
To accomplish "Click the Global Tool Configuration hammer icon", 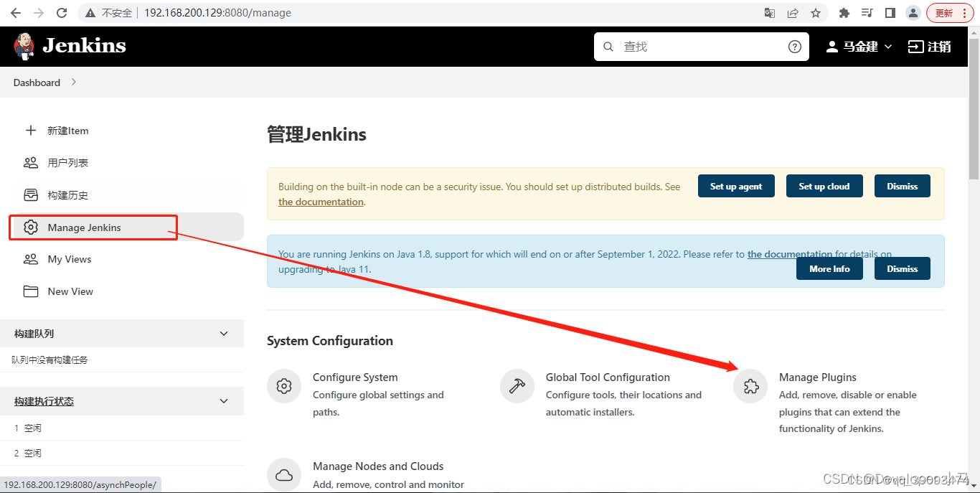I will click(517, 386).
